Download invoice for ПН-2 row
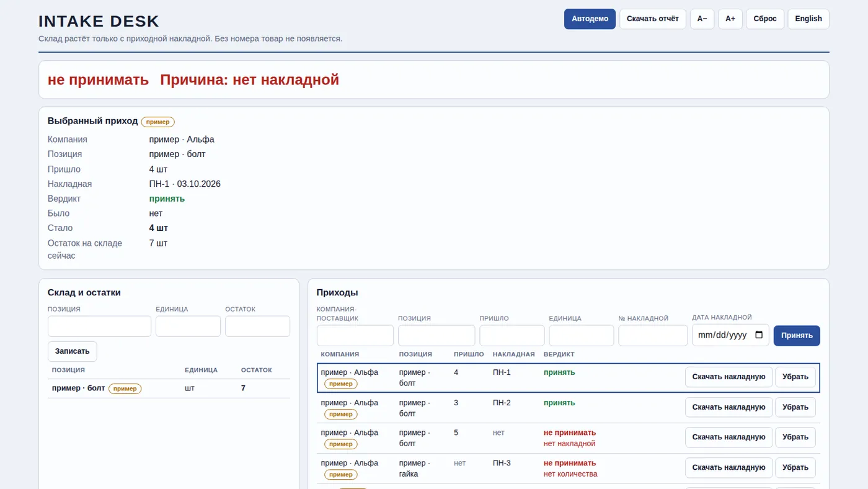The image size is (868, 489). [x=729, y=408]
